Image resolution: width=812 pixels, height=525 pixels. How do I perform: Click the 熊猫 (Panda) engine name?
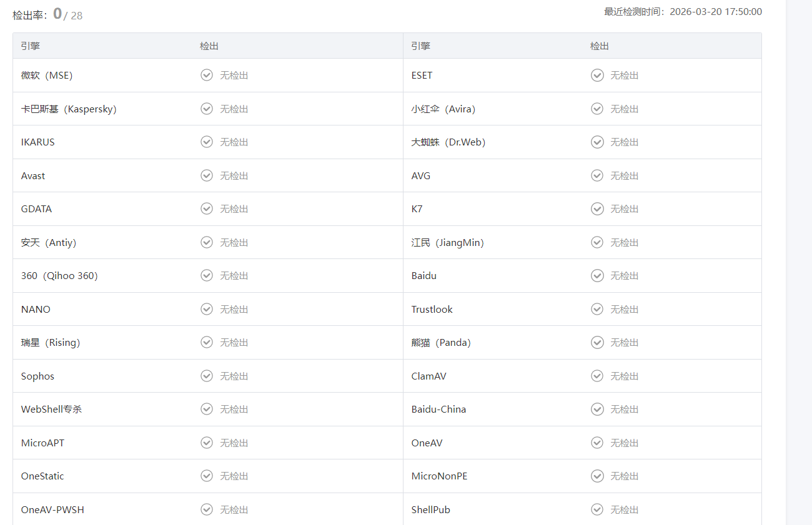coord(441,342)
